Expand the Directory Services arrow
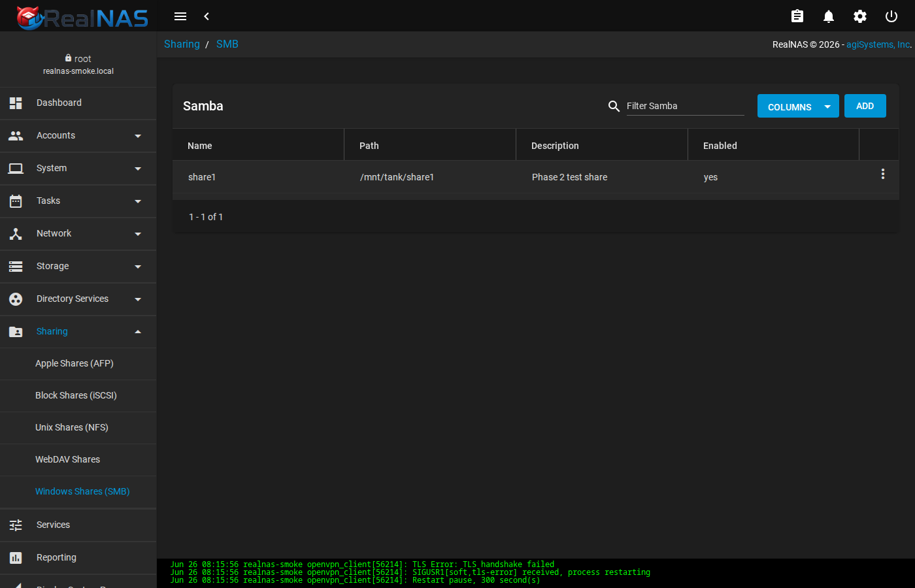 coord(138,299)
